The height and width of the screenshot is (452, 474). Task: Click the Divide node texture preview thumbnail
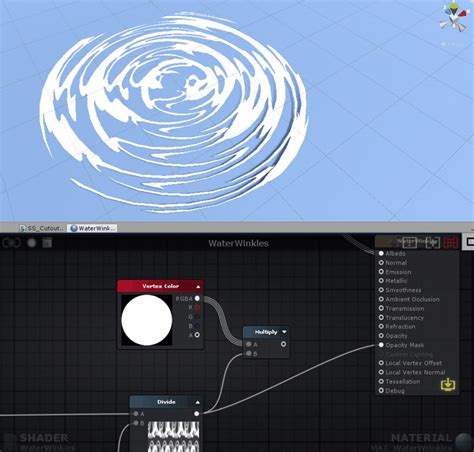point(173,436)
